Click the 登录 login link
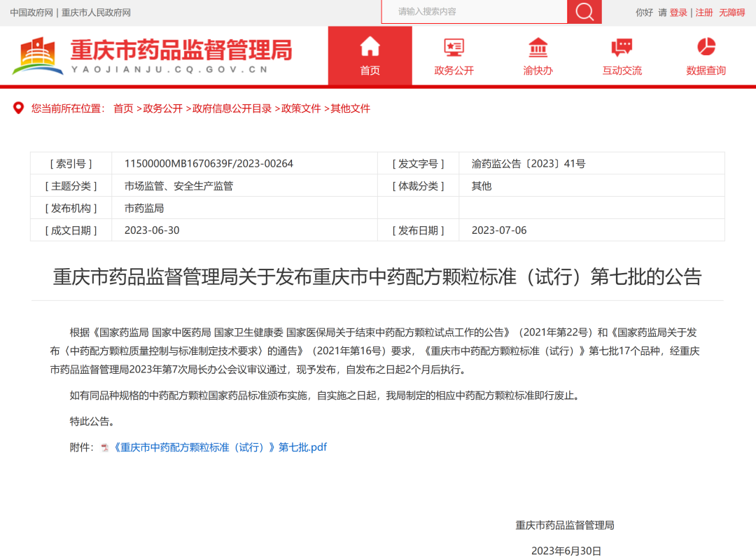Image resolution: width=756 pixels, height=560 pixels. [678, 13]
